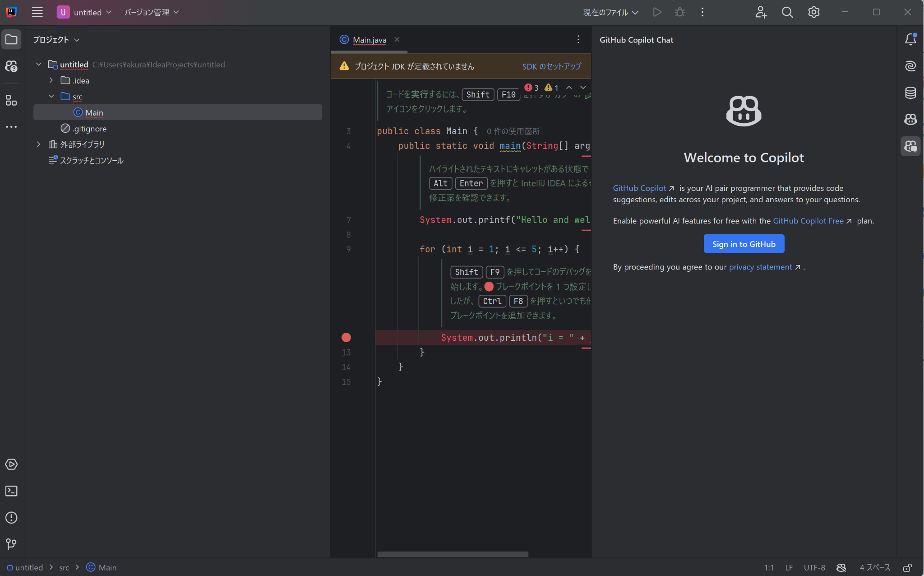This screenshot has height=576, width=924.
Task: Open errors and warnings inspection widget
Action: click(541, 88)
